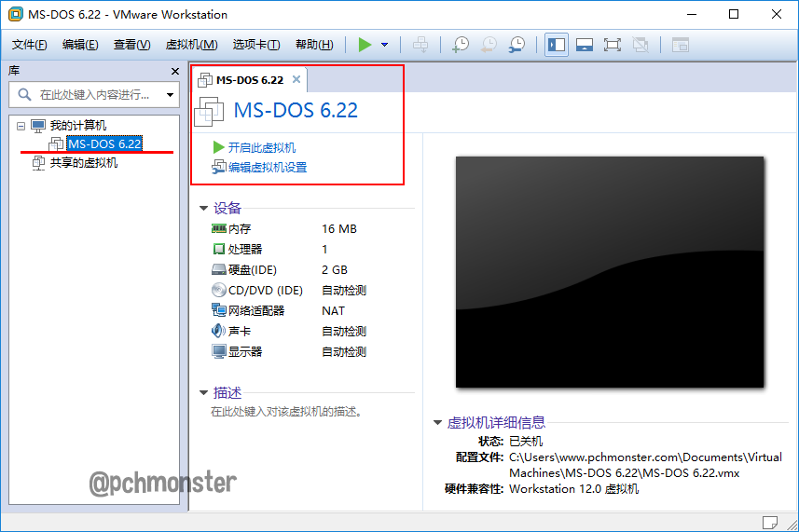Screen dimensions: 799x532
Task: Click the library search input field
Action: (94, 95)
